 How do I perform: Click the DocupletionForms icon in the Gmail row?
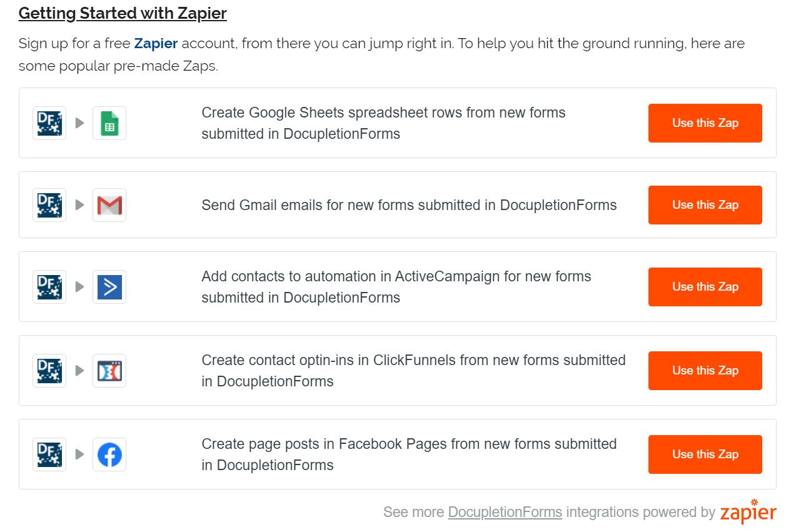tap(49, 204)
